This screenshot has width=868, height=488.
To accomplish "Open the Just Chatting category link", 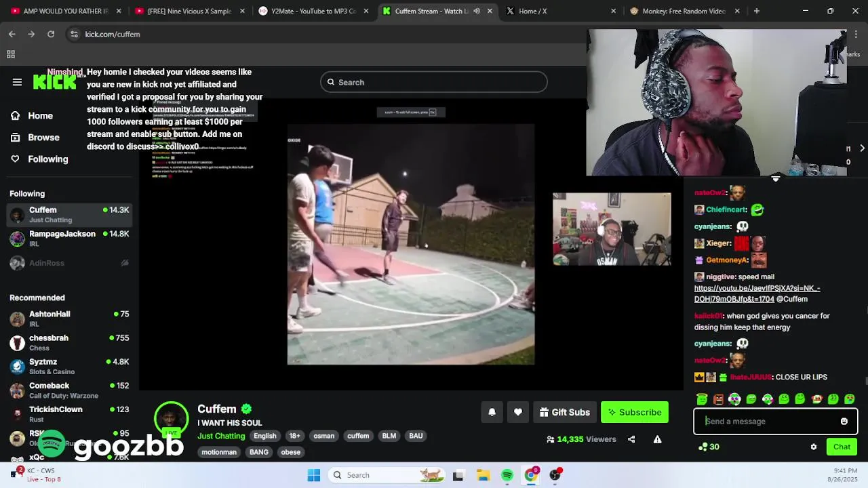I will point(221,436).
